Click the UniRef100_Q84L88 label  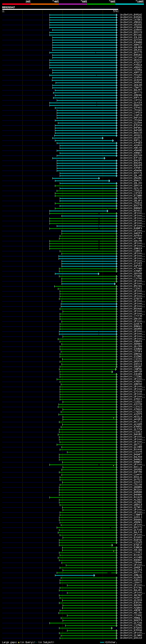tap(131, 85)
